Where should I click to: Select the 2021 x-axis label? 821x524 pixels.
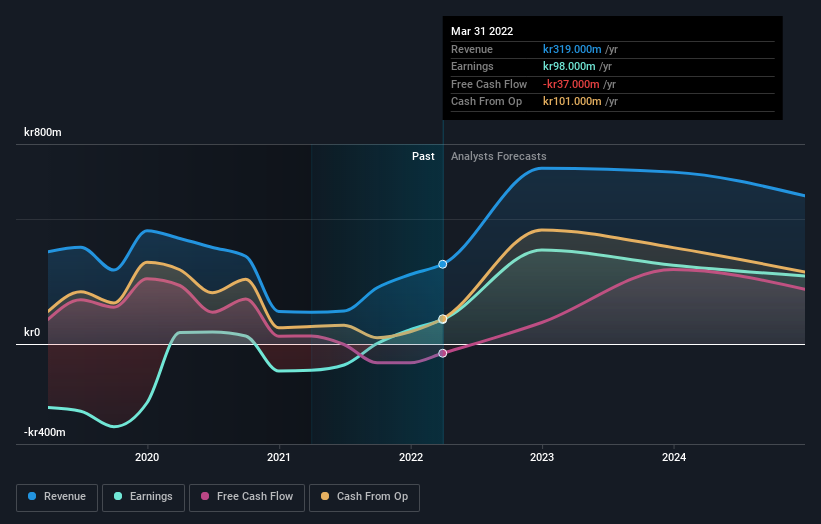click(279, 457)
